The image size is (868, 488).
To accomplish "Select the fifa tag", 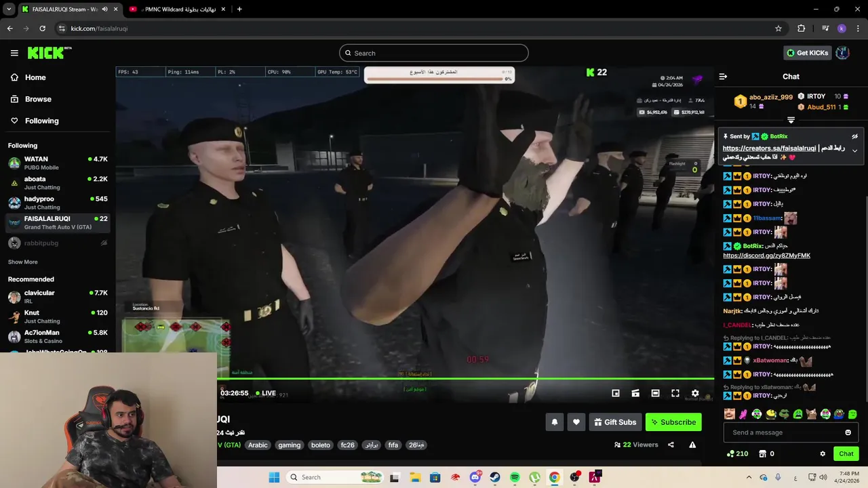I will coord(393,445).
